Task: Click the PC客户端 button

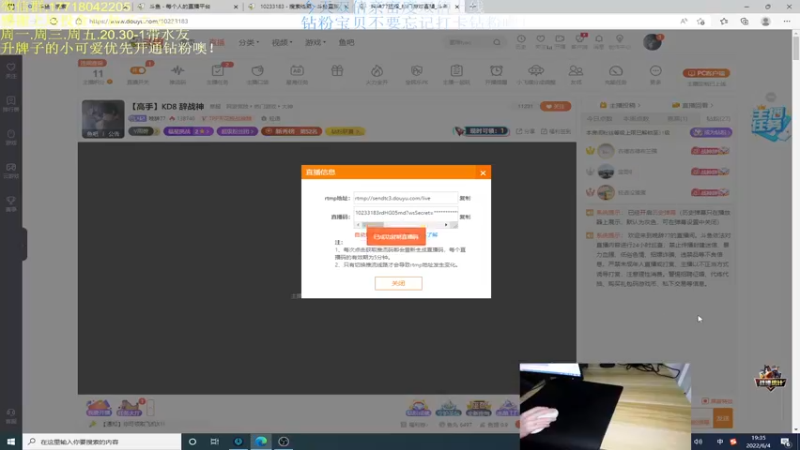Action: (706, 73)
